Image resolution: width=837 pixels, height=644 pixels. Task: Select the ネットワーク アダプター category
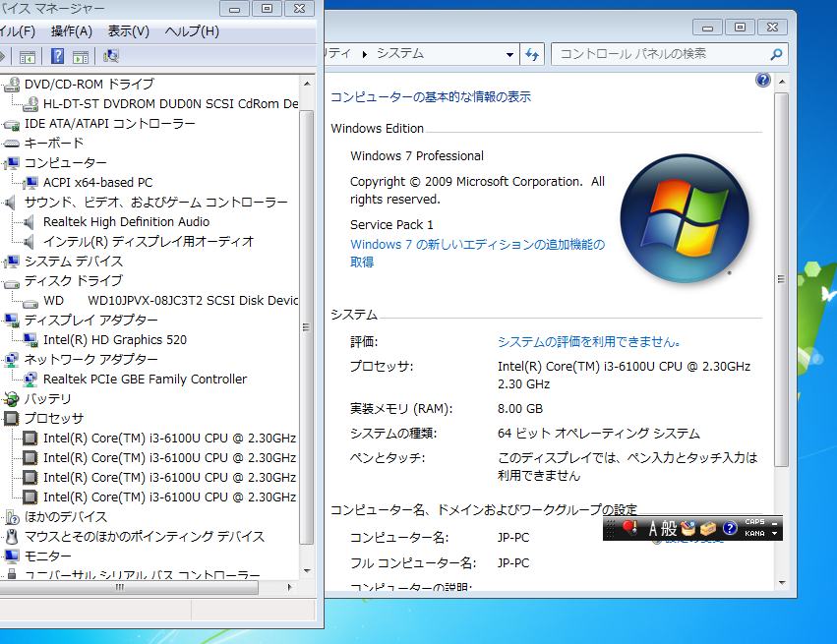click(91, 360)
